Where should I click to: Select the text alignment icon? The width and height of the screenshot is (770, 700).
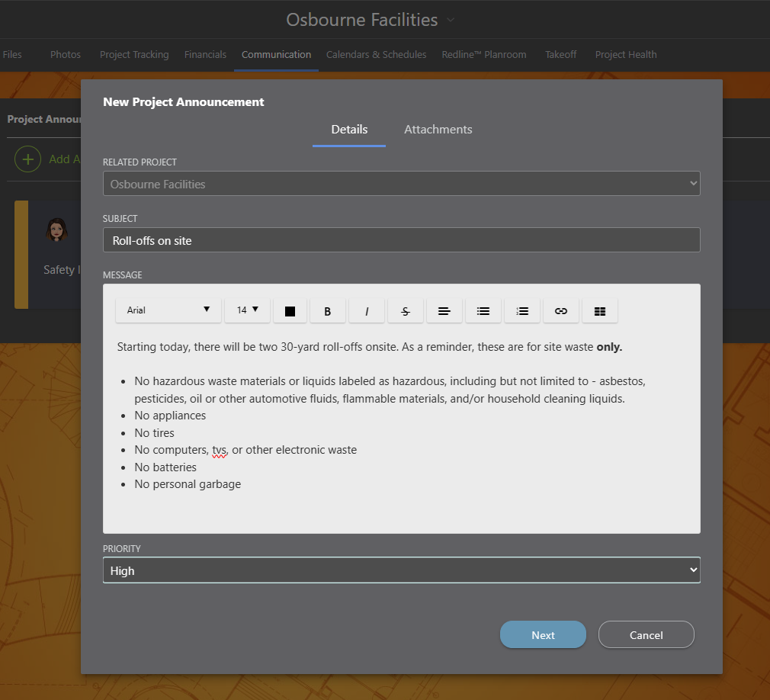pyautogui.click(x=444, y=310)
